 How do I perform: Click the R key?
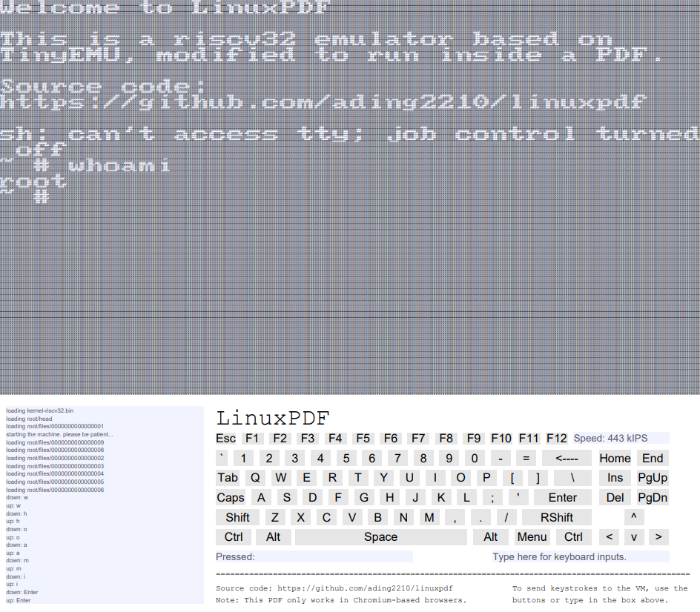click(333, 478)
